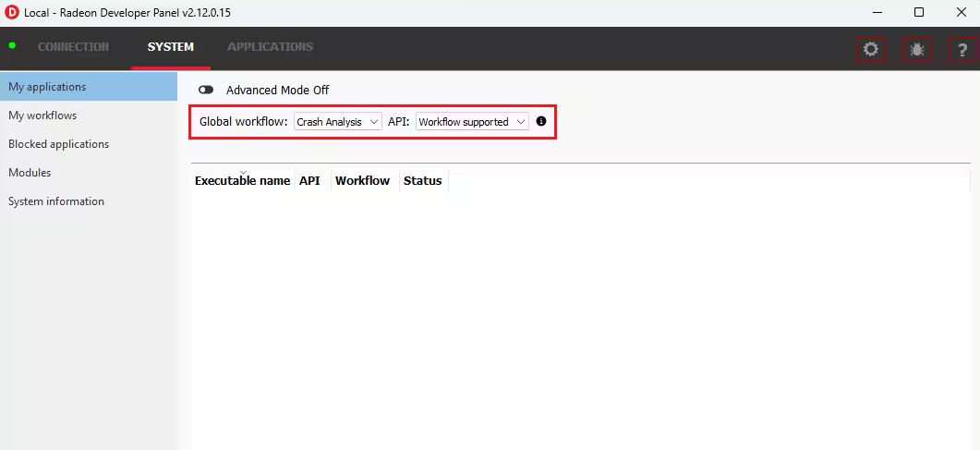Switch to the APPLICATIONS tab
The image size is (980, 450).
click(x=270, y=47)
